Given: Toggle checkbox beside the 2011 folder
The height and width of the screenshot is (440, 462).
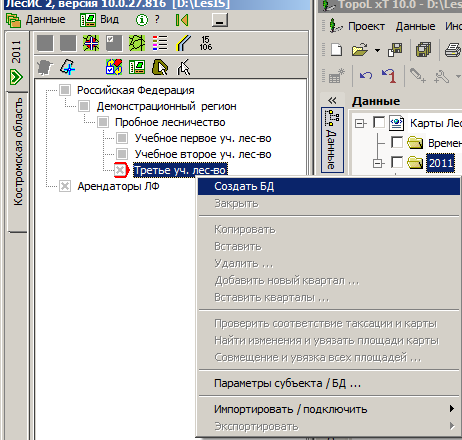Looking at the screenshot, I should click(397, 162).
